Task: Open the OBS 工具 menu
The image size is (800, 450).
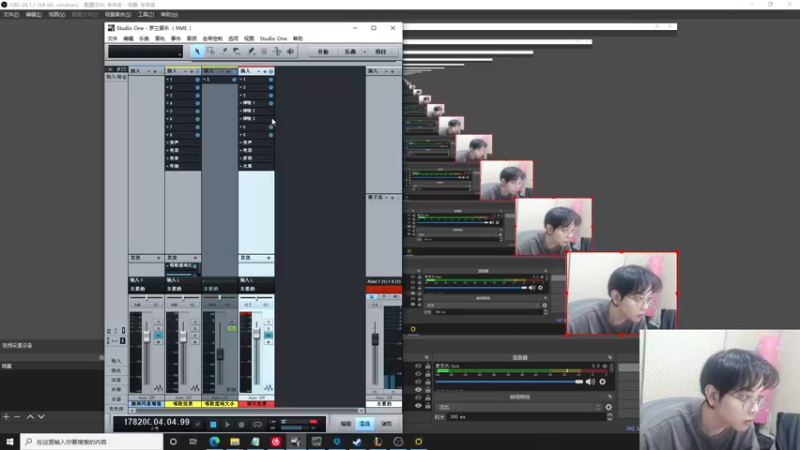Action: coord(146,15)
